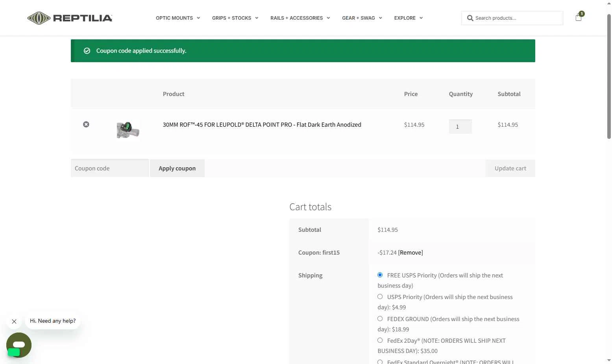Click the coupon success checkmark icon
Screen dimensions: 612x364
pos(87,51)
